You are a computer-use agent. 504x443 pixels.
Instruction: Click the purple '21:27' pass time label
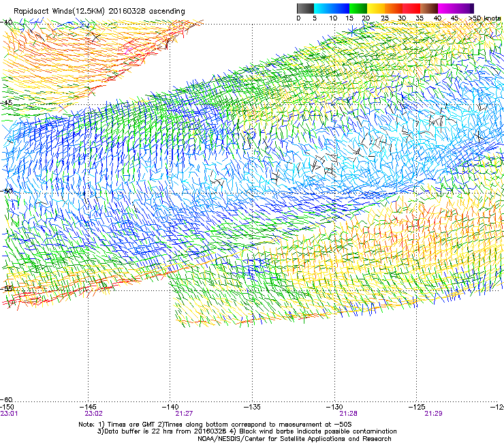coord(184,414)
